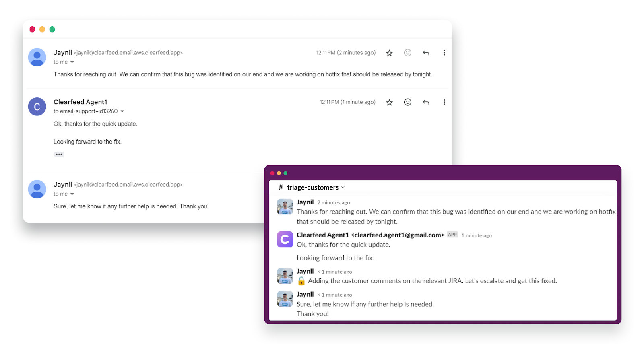Star Jaynil's 12:11 PM (2 minutes ago) email
Image resolution: width=644 pixels, height=344 pixels.
point(389,53)
